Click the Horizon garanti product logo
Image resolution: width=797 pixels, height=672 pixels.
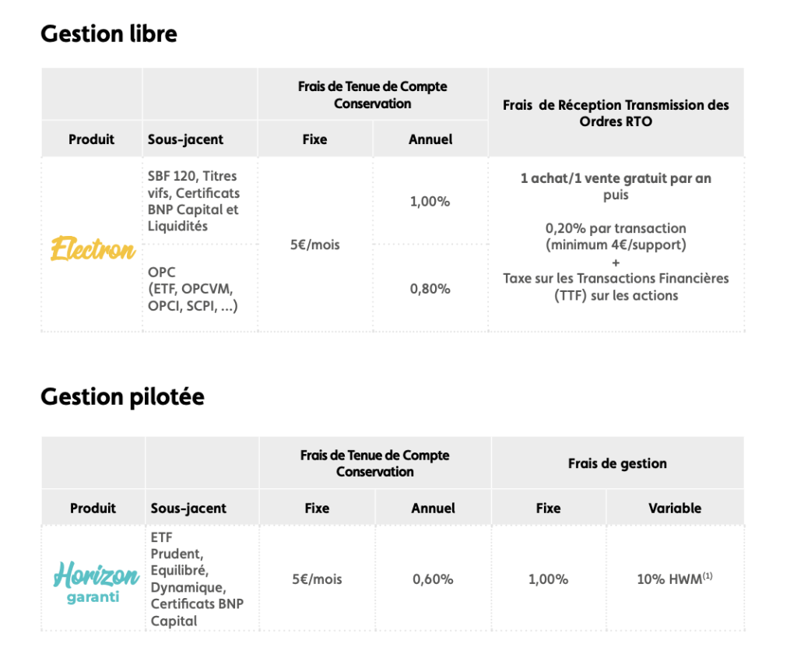click(96, 582)
